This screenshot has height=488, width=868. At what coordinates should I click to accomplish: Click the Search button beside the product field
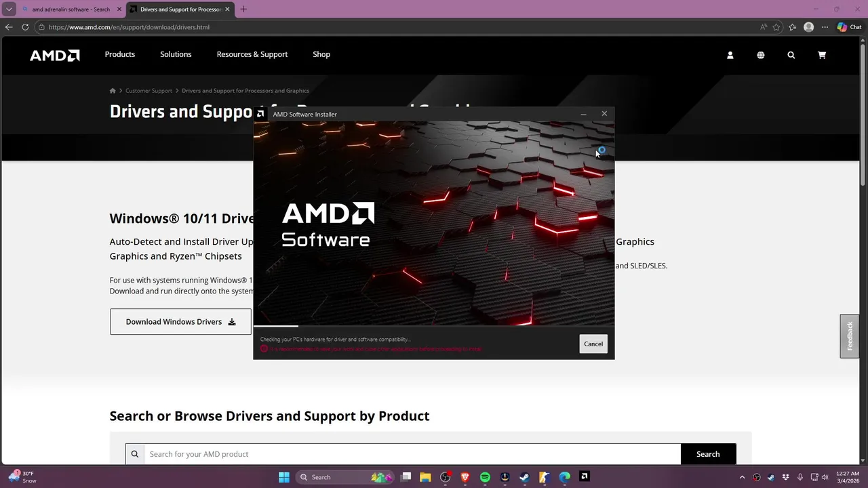pos(708,454)
